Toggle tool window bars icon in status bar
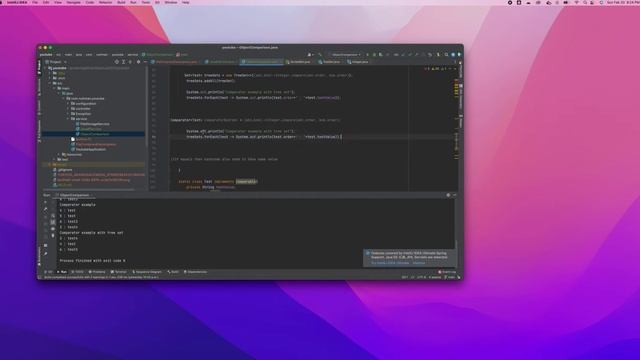 click(x=40, y=277)
